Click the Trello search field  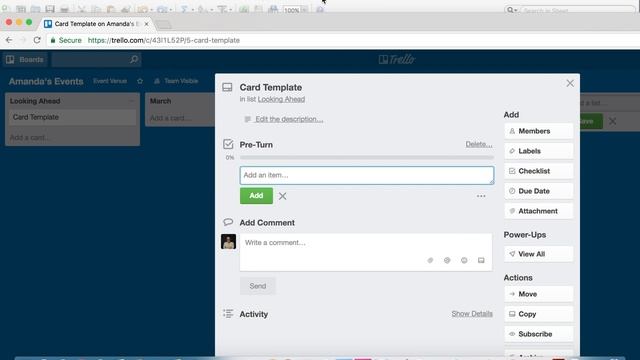96,60
